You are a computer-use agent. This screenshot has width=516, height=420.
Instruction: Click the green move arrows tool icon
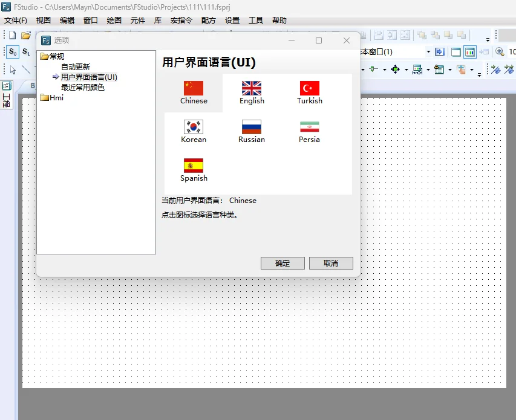[x=395, y=69]
